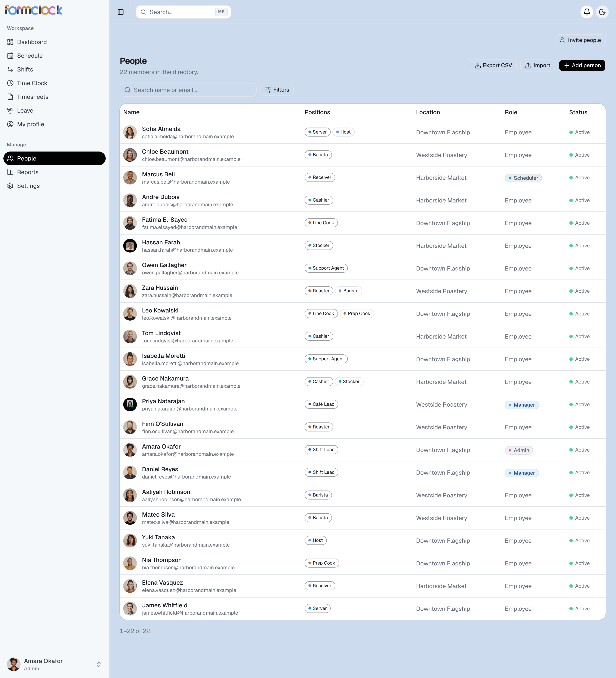Click the Manager badge in Daniel Reyes's row

(x=521, y=473)
